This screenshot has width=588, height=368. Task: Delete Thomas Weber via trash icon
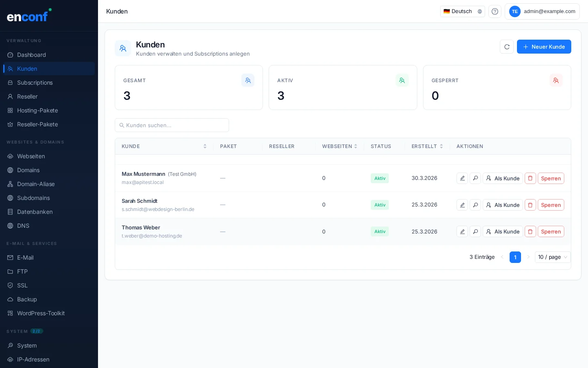click(530, 231)
